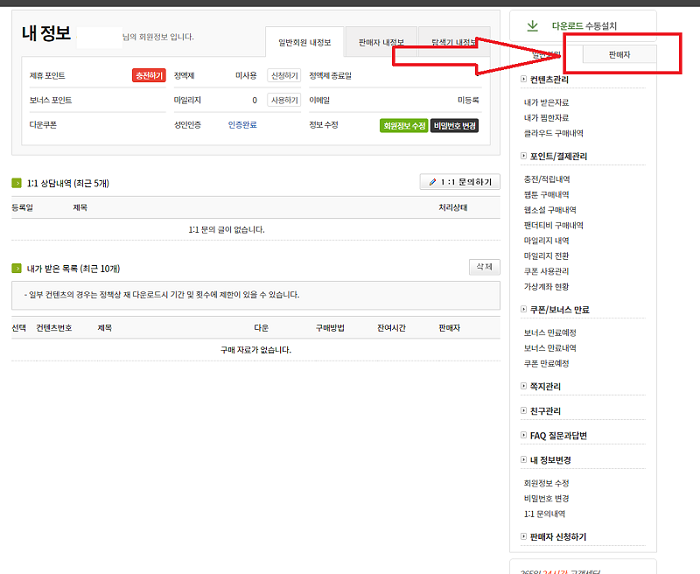Click the green bullet beside 1:1 상담내역

pyautogui.click(x=16, y=183)
